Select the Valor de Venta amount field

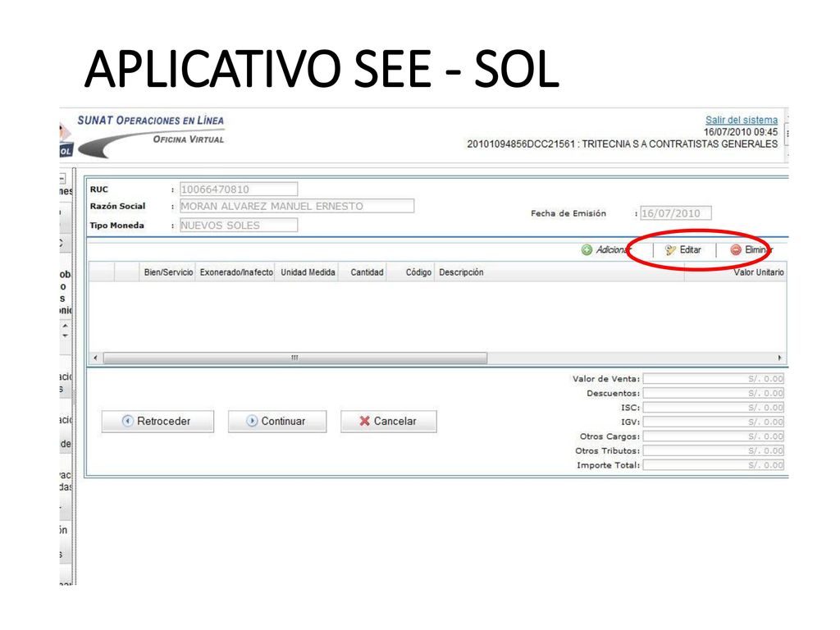[714, 379]
